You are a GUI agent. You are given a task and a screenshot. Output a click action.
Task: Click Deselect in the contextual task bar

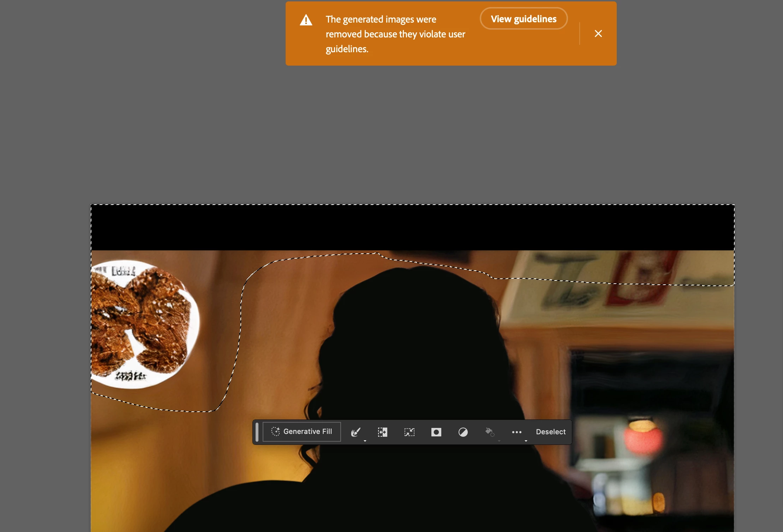pos(550,432)
